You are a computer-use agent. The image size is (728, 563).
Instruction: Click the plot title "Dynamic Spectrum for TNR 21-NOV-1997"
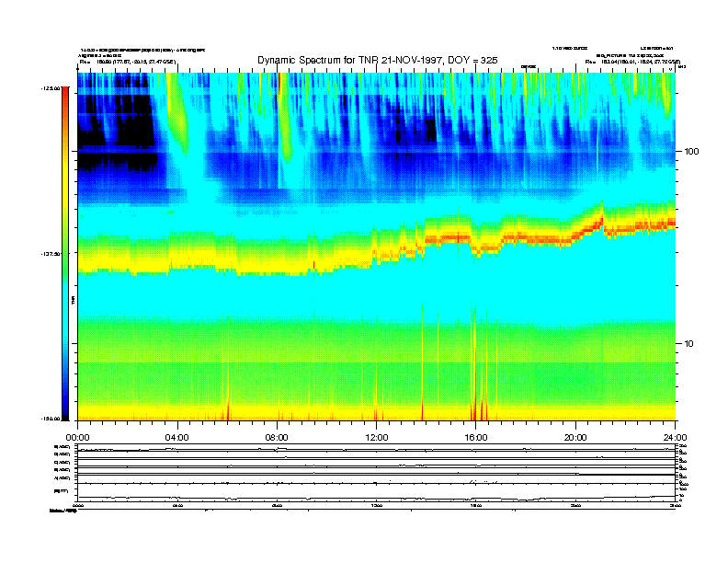[349, 61]
